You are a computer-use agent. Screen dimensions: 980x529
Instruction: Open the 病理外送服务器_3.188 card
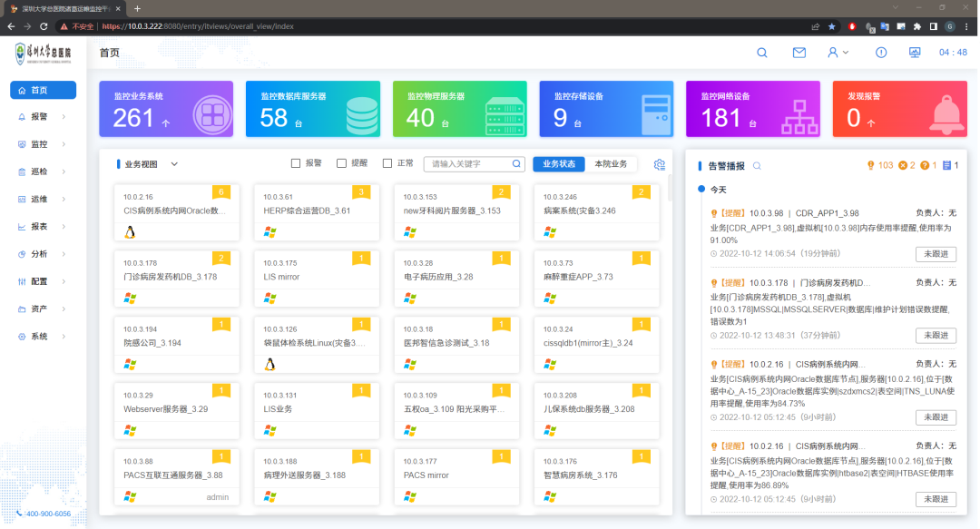pos(317,477)
